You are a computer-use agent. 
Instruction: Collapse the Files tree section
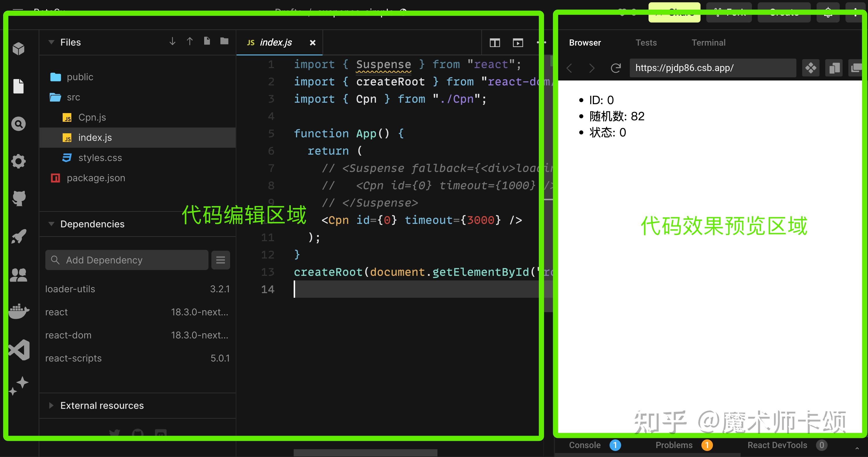pos(51,42)
